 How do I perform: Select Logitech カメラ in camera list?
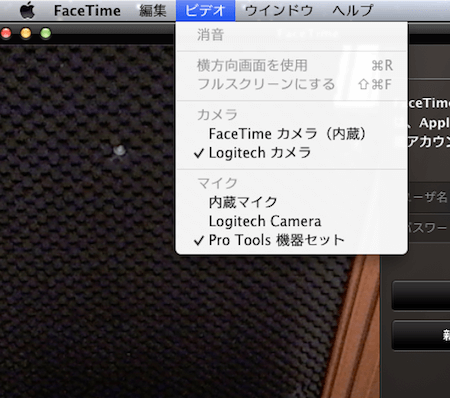click(291, 153)
